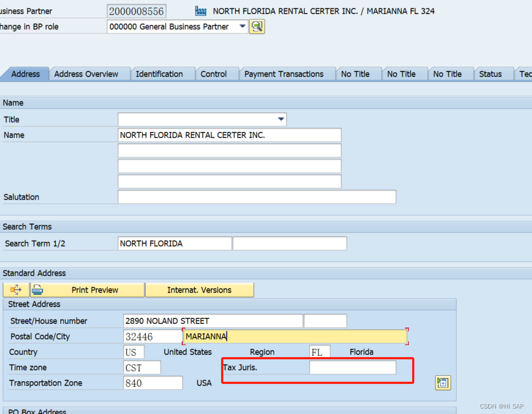
Task: Click the second name line field
Action: (229, 150)
